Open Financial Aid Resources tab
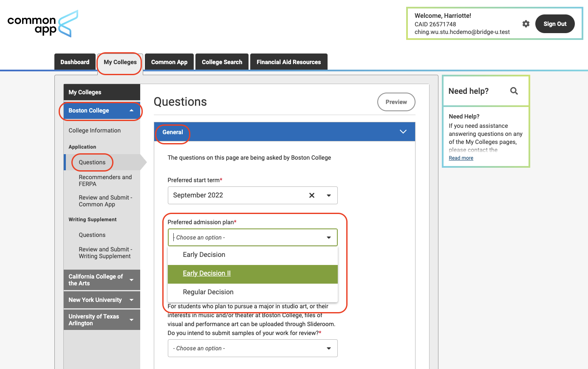Image resolution: width=588 pixels, height=369 pixels. point(289,62)
